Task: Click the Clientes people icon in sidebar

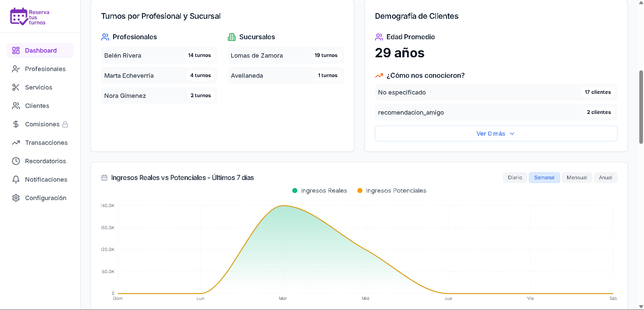Action: (16, 106)
